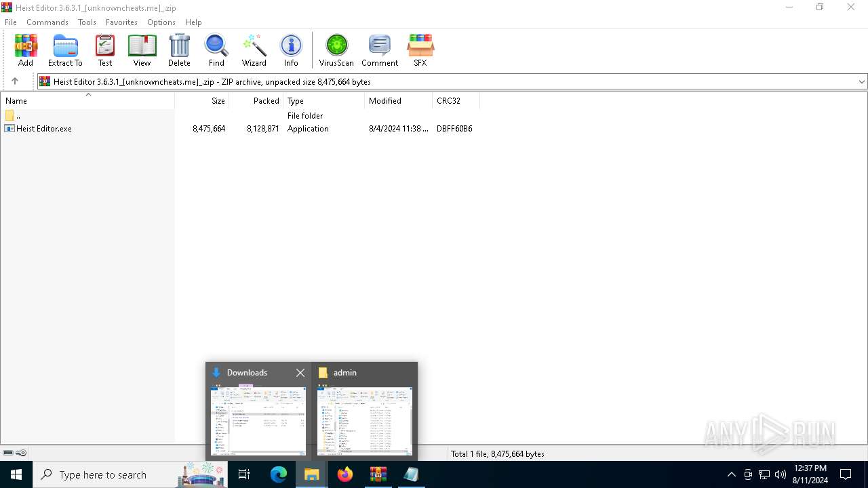The height and width of the screenshot is (488, 868).
Task: Open the Find search tool
Action: pyautogui.click(x=216, y=50)
